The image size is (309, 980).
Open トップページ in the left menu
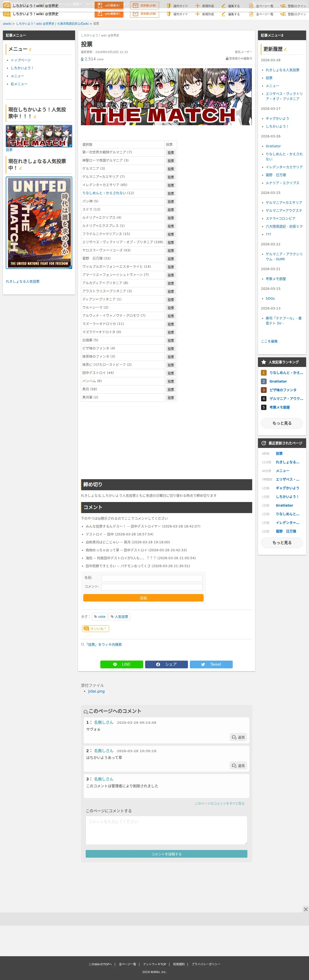[x=20, y=60]
